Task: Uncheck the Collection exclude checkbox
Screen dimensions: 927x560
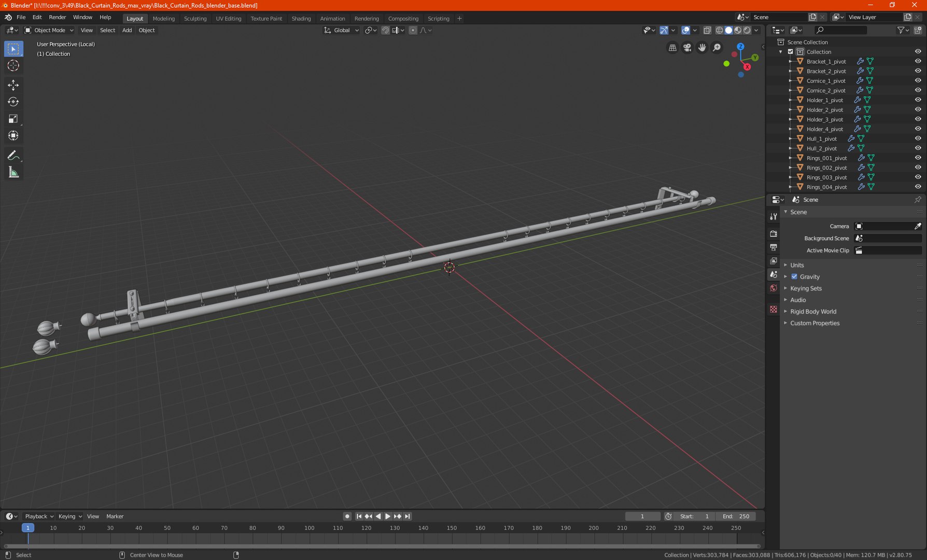Action: (x=791, y=52)
